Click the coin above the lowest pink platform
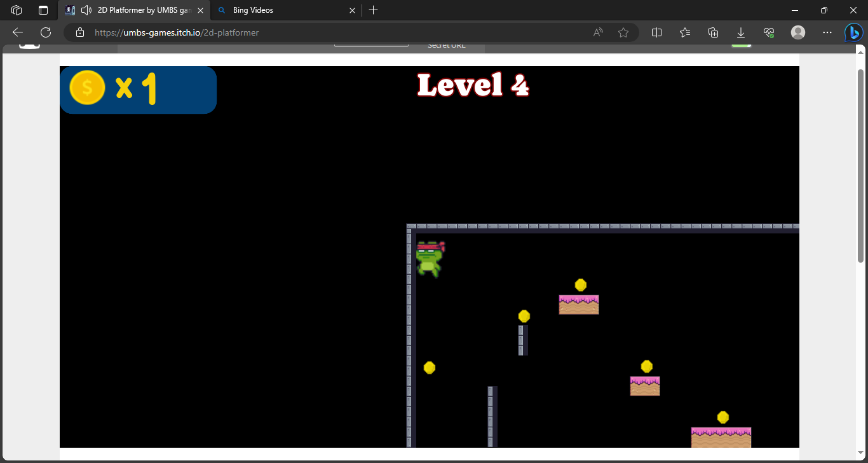Image resolution: width=868 pixels, height=463 pixels. click(723, 417)
